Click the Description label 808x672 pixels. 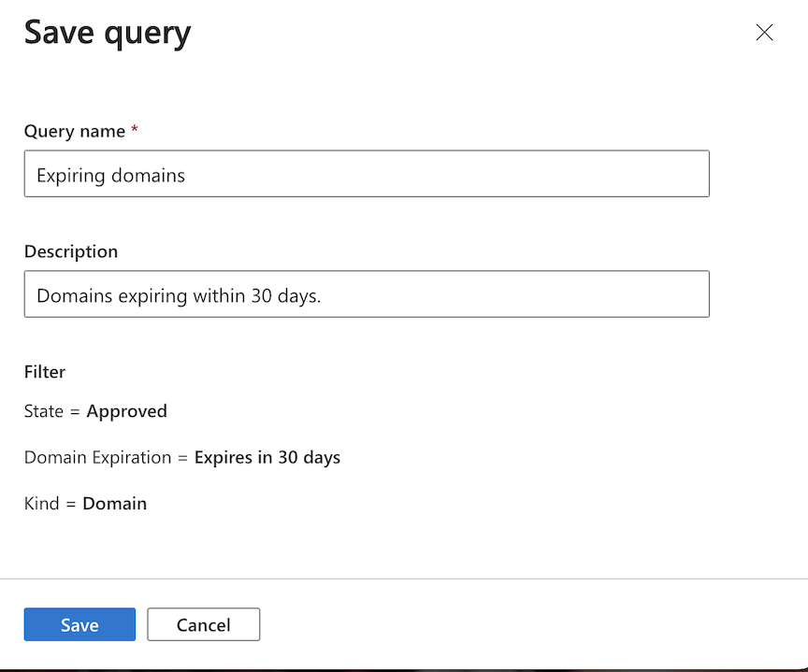point(71,251)
